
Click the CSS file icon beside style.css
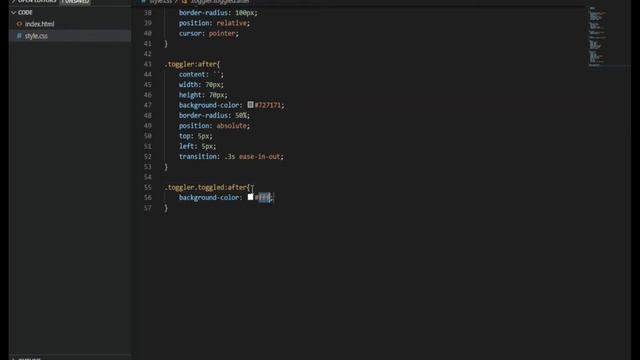click(19, 36)
